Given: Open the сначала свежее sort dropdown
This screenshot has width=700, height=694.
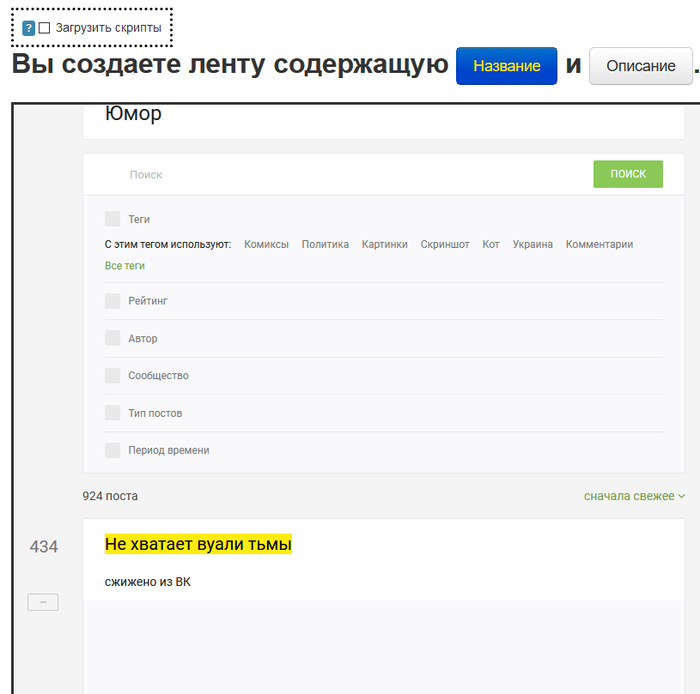Looking at the screenshot, I should coord(634,496).
